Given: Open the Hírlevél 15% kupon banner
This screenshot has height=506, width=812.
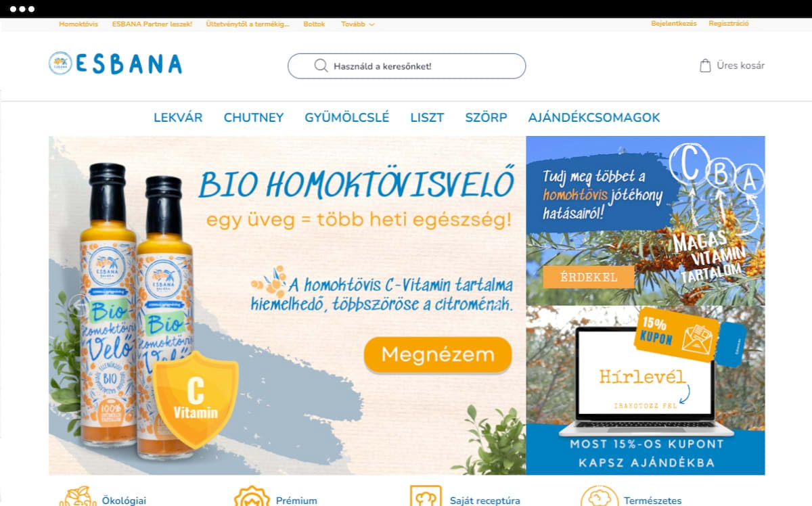Looking at the screenshot, I should click(646, 390).
